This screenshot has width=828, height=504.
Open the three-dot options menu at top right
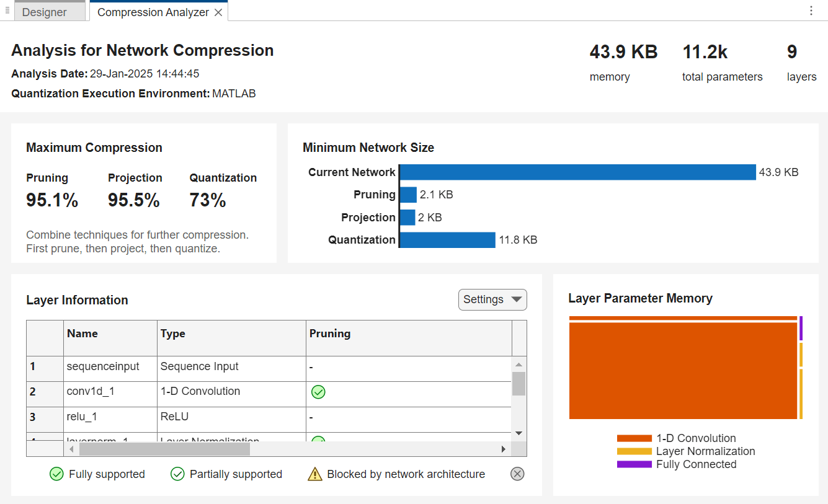pyautogui.click(x=811, y=11)
